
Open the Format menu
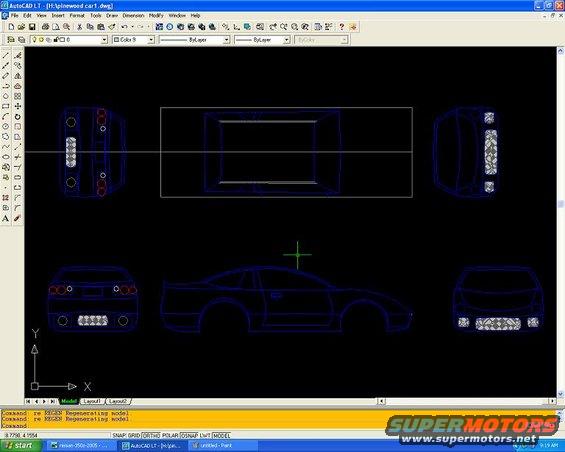point(77,15)
